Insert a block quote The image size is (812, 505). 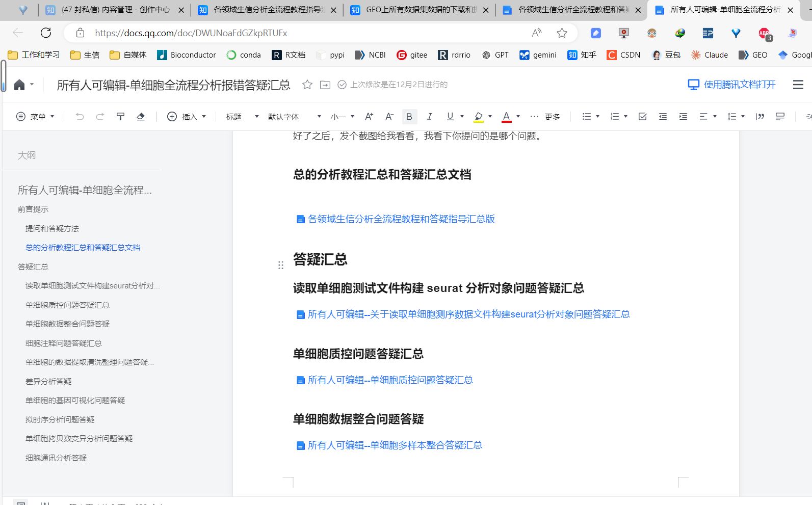pos(759,117)
